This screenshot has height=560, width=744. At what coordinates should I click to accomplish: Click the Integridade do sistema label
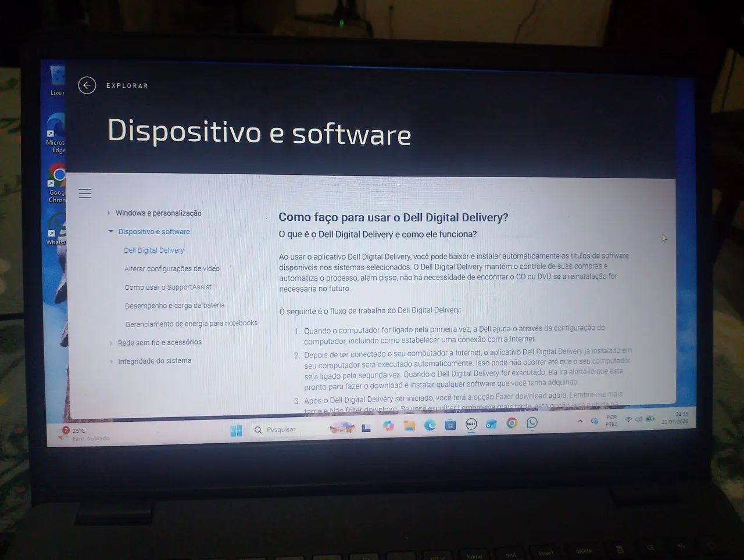(155, 361)
